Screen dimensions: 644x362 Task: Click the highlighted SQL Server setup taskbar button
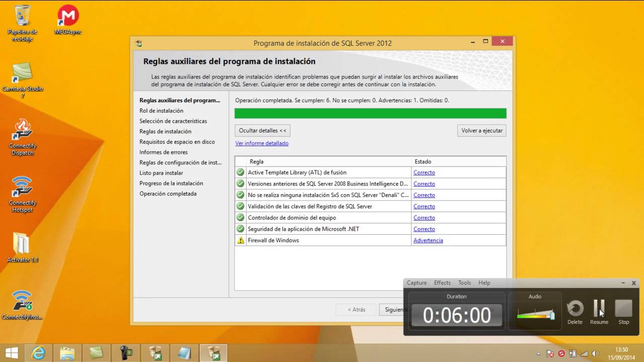click(214, 353)
